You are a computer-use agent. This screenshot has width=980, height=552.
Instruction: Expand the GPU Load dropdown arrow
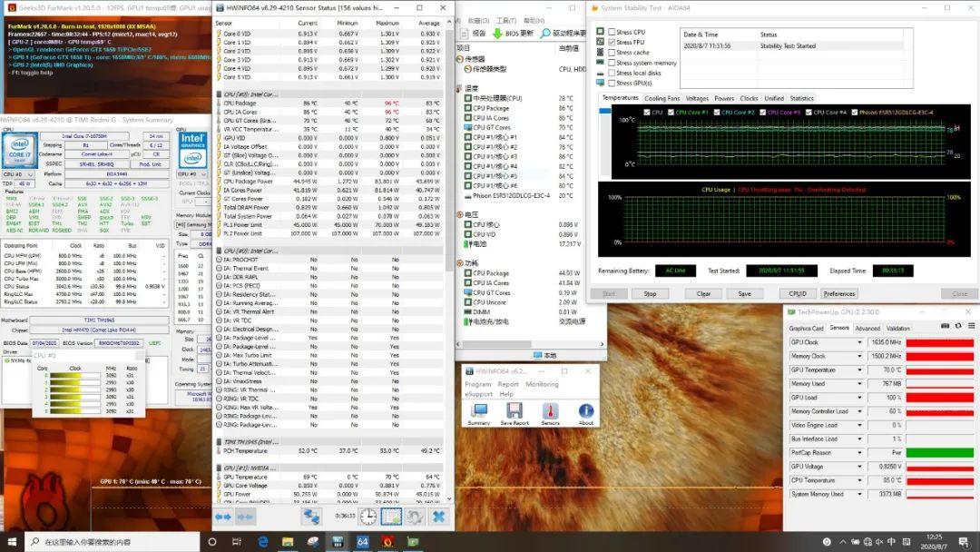coord(861,398)
